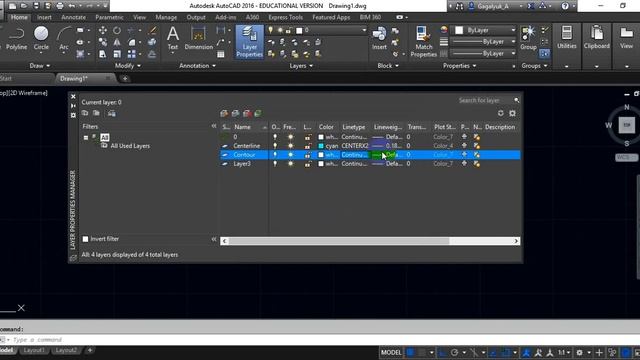Open layer manager Settings gear
This screenshot has height=360, width=640.
click(512, 113)
